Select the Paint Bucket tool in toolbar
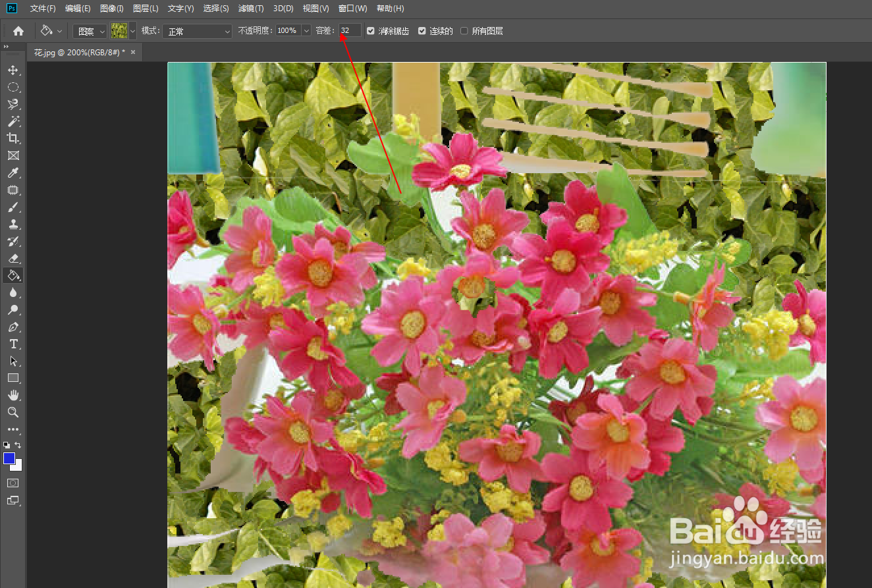This screenshot has width=872, height=588. click(13, 275)
